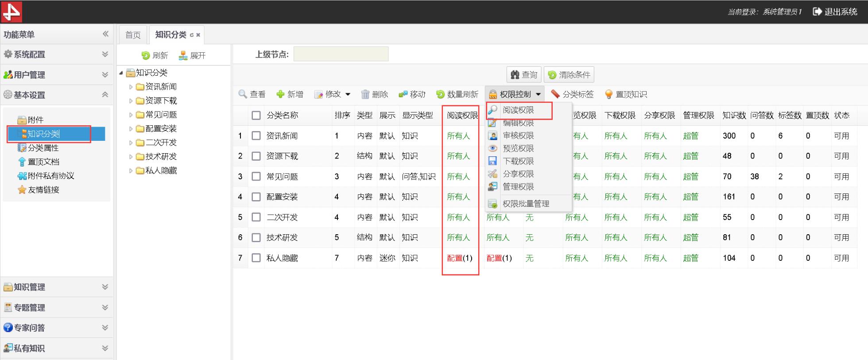
Task: Check the box for row 二次开发
Action: (256, 217)
